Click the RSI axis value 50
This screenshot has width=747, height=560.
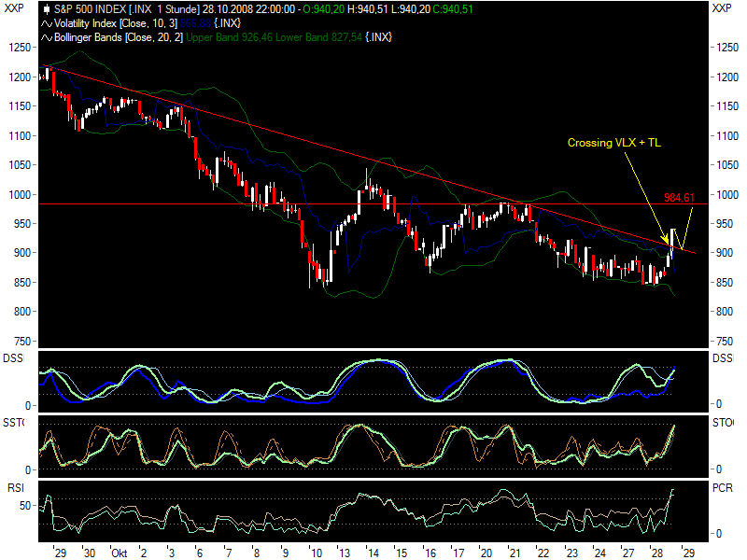coord(25,506)
